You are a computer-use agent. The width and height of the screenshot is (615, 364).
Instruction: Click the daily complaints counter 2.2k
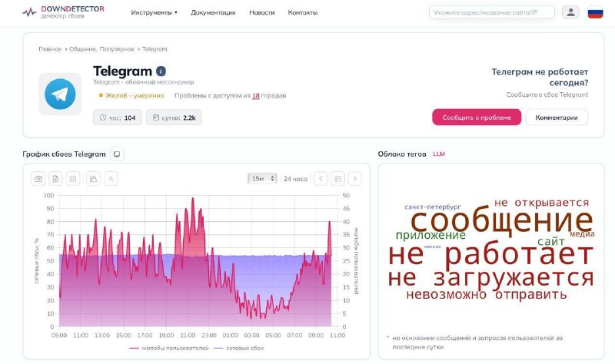tap(174, 117)
